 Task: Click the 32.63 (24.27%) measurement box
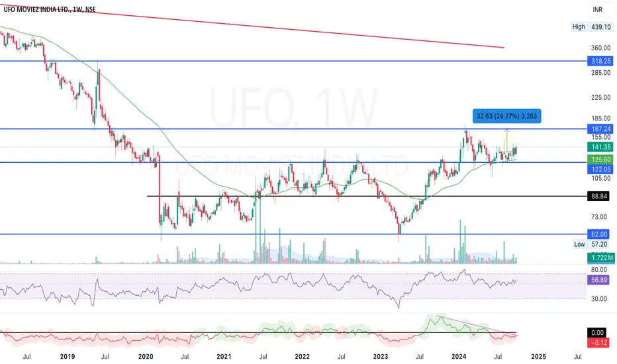(x=507, y=116)
